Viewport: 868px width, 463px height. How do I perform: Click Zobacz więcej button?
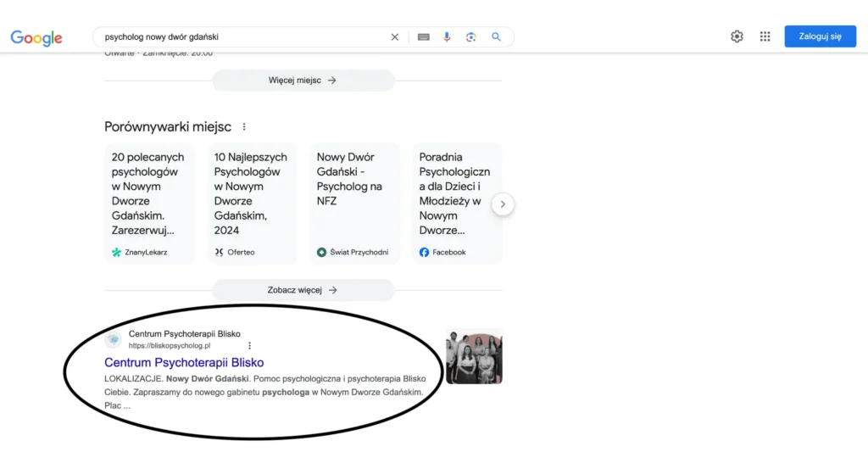point(303,290)
